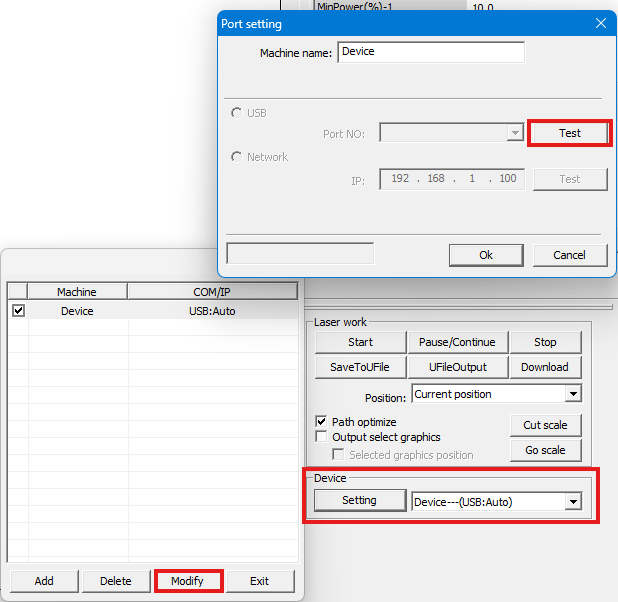The height and width of the screenshot is (602, 618).
Task: Enable Output select graphics checkbox
Action: [x=322, y=437]
